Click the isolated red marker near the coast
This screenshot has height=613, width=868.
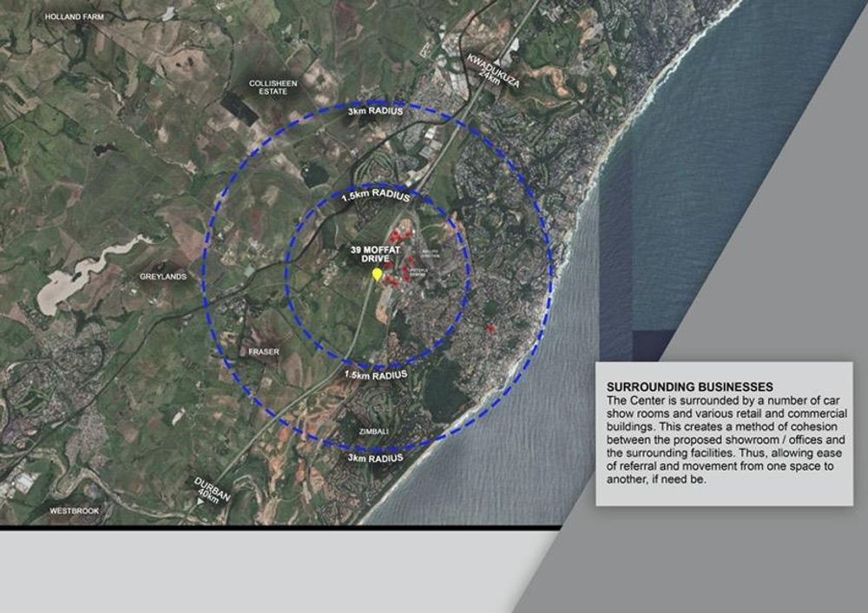click(491, 328)
